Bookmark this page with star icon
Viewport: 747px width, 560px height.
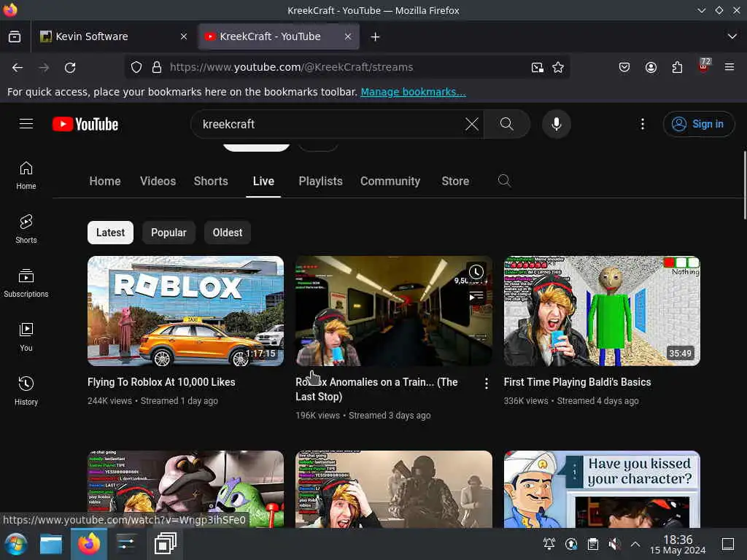[x=558, y=68]
